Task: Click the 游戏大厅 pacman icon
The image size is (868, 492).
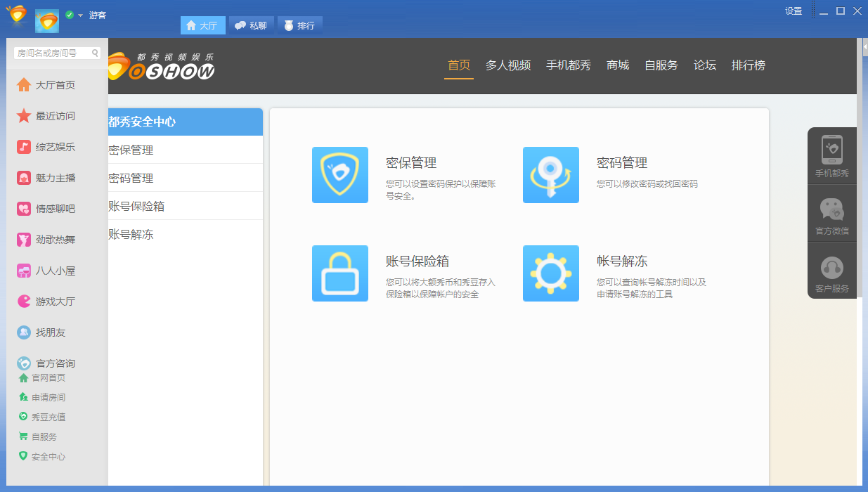Action: [x=24, y=302]
